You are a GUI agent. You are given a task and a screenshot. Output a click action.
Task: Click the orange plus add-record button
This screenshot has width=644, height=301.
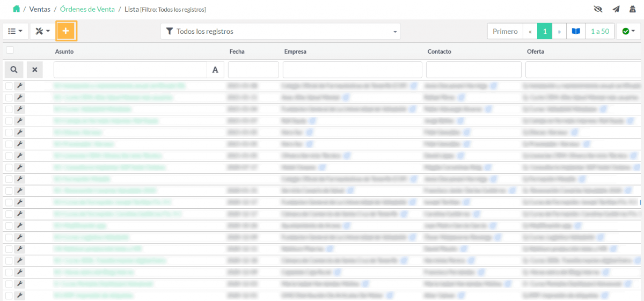click(x=66, y=31)
